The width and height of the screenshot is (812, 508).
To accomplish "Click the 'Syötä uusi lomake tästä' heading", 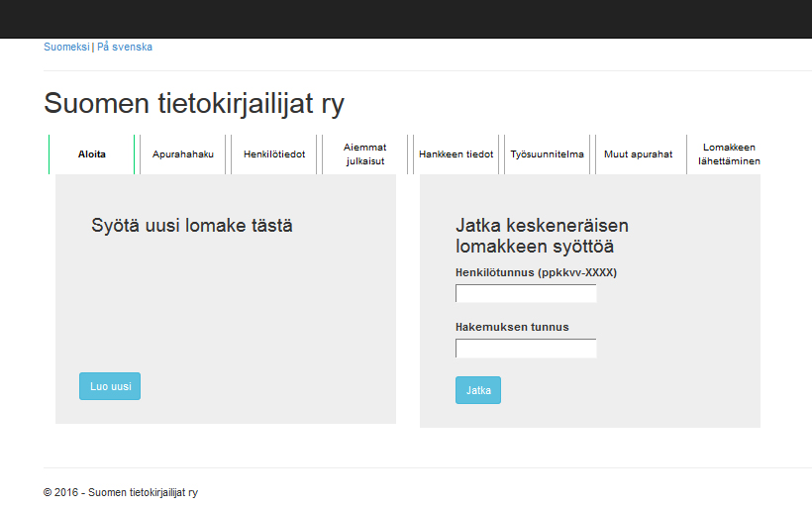I will click(191, 225).
